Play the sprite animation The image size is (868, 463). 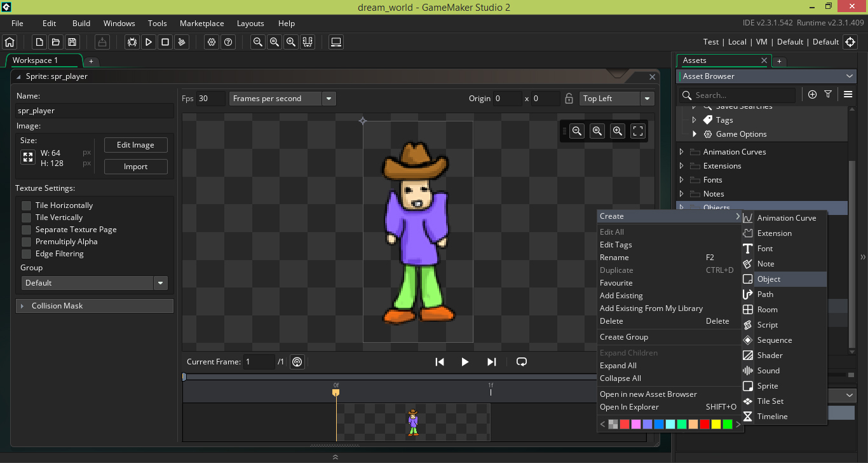click(x=465, y=362)
